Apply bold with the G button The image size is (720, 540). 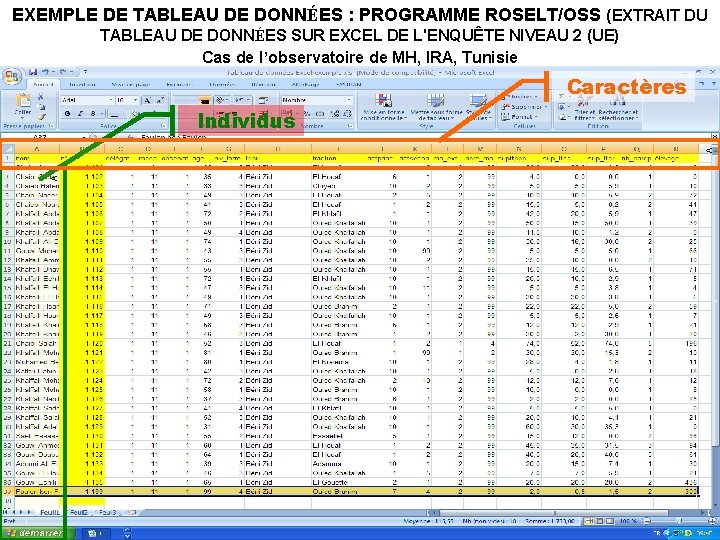coord(68,113)
